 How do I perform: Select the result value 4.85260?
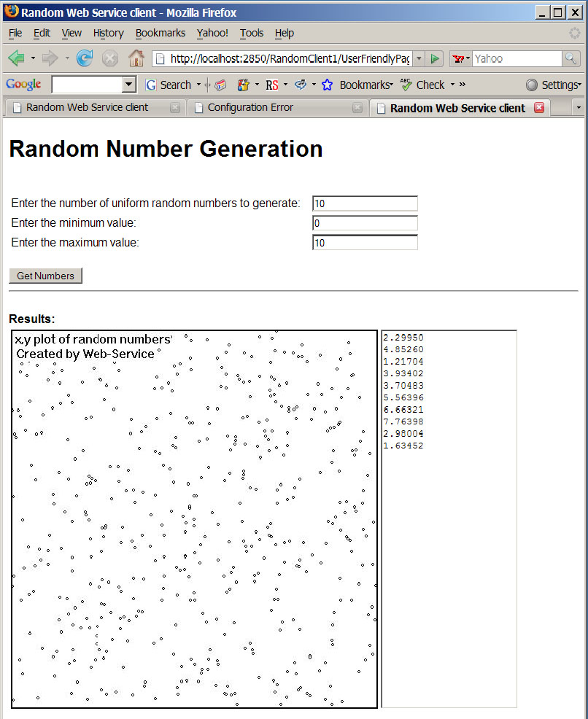click(403, 349)
